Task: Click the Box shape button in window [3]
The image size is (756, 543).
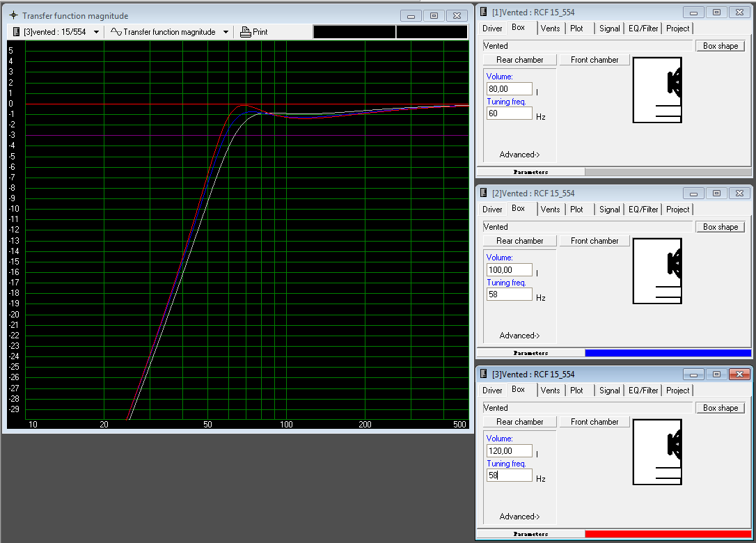Action: [x=720, y=407]
